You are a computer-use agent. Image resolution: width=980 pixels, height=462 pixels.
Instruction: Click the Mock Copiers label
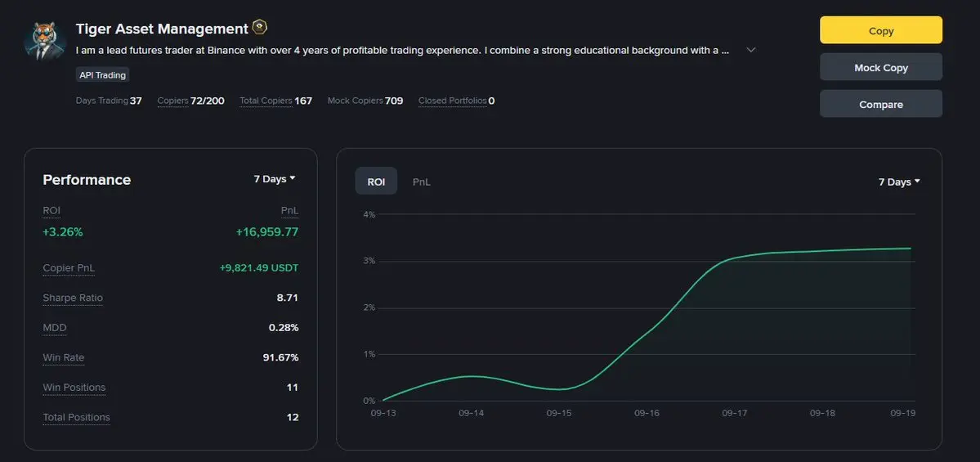[x=355, y=101]
